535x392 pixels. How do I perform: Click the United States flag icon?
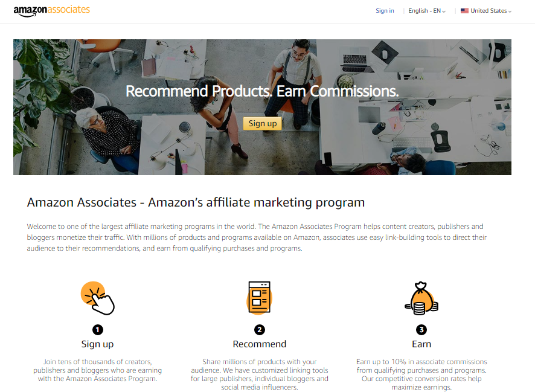pos(464,11)
